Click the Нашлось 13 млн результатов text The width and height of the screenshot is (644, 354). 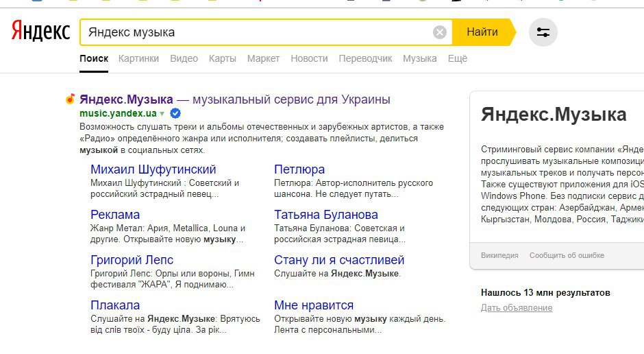point(545,293)
